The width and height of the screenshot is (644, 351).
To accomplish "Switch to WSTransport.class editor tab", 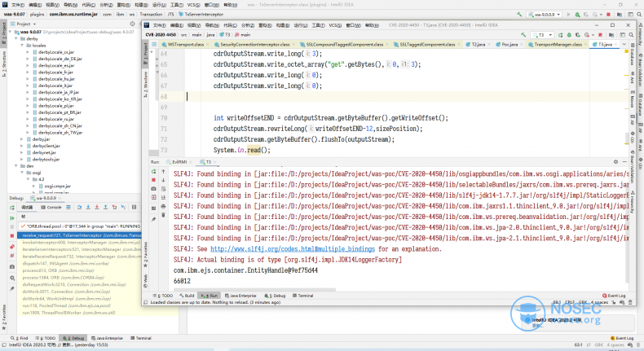I will pos(186,44).
